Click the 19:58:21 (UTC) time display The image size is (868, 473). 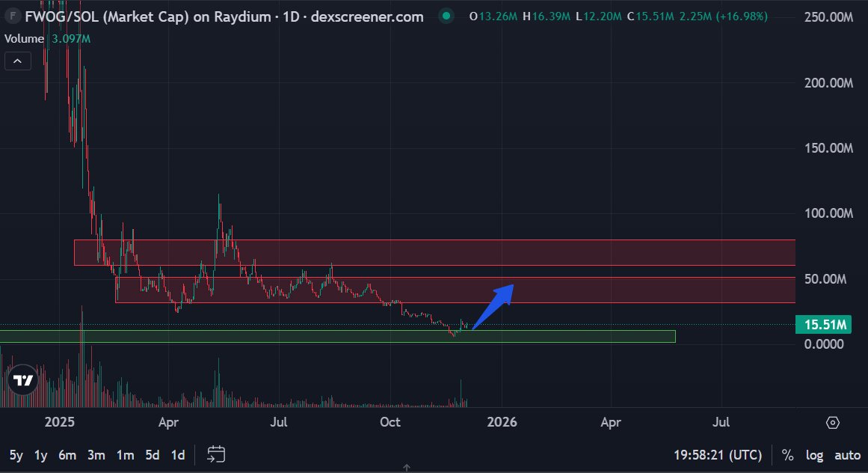(717, 455)
